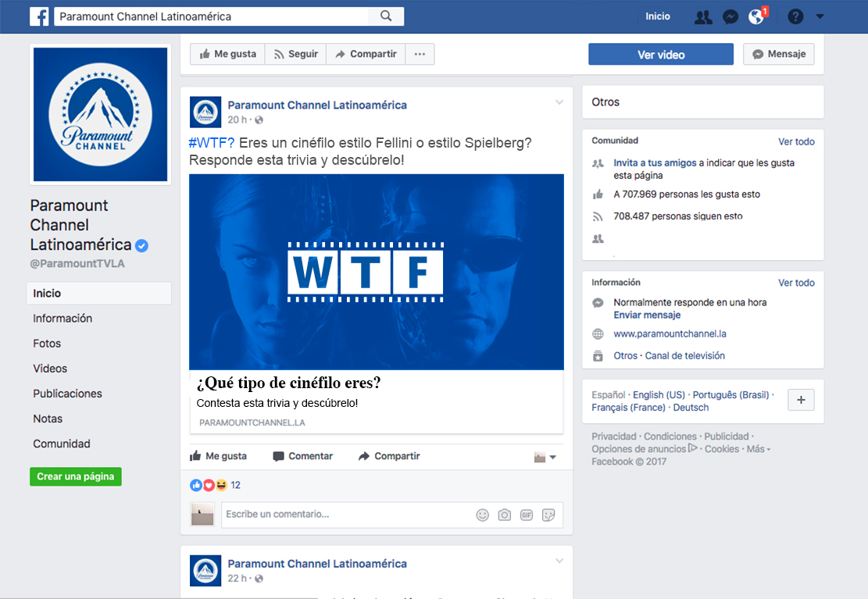Insert emoji in comment box

click(483, 515)
